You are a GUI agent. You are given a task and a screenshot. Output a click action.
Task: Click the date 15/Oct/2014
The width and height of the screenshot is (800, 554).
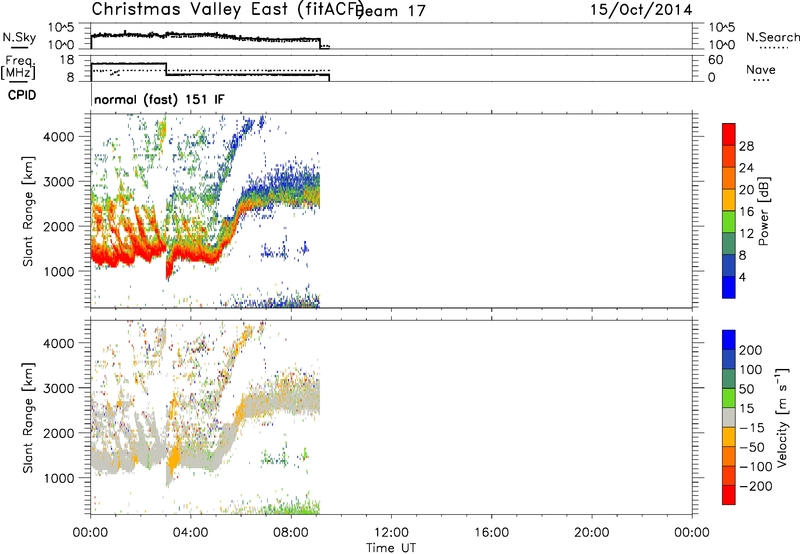click(641, 10)
